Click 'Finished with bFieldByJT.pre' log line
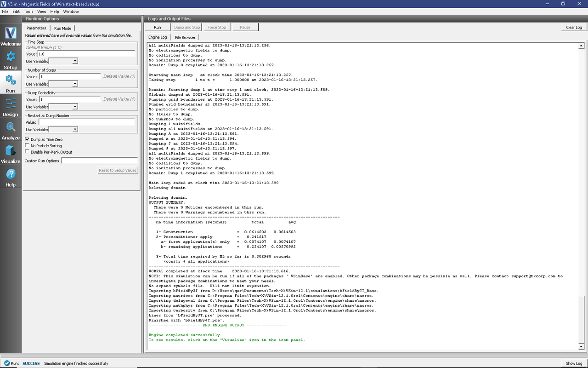 (186, 320)
